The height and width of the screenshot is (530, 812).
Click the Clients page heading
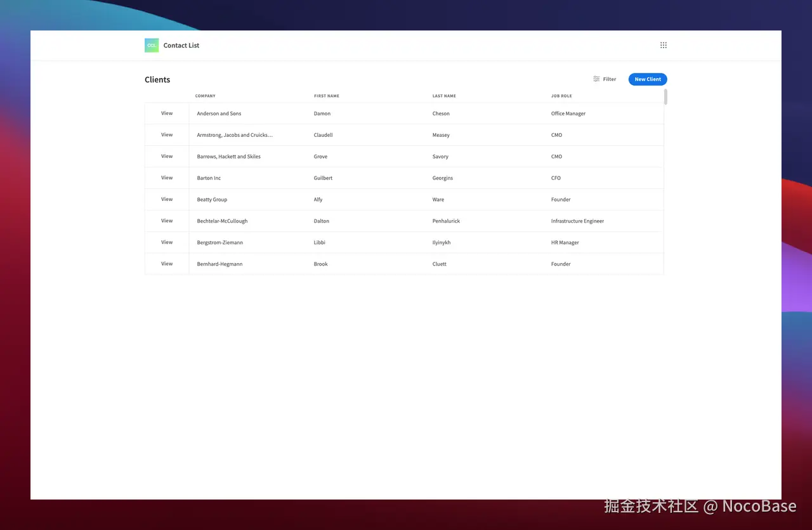pos(157,79)
